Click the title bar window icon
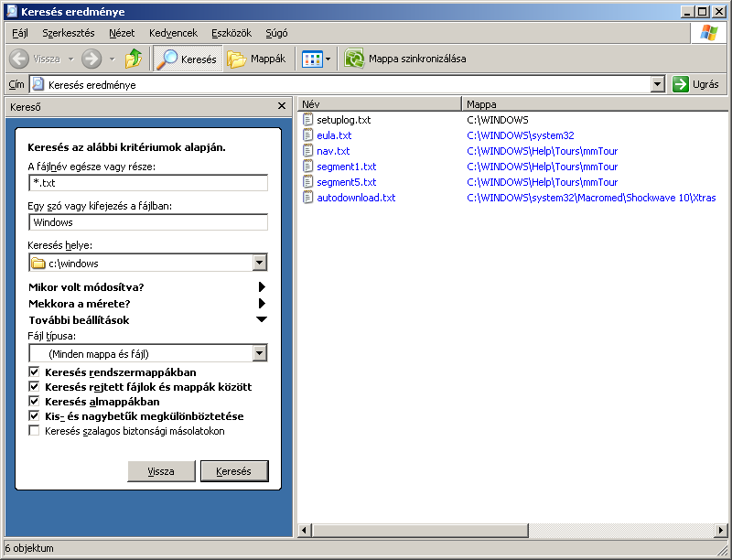The width and height of the screenshot is (732, 560). pos(12,11)
